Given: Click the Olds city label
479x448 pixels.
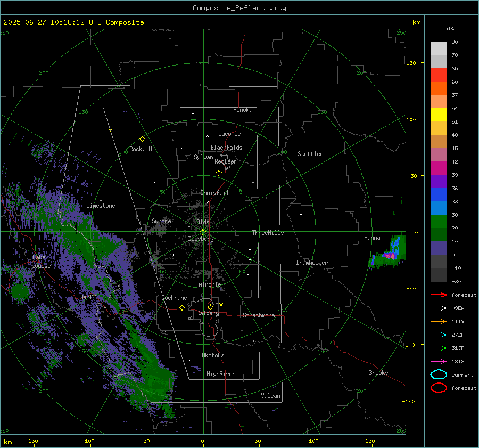Looking at the screenshot, I should point(203,222).
